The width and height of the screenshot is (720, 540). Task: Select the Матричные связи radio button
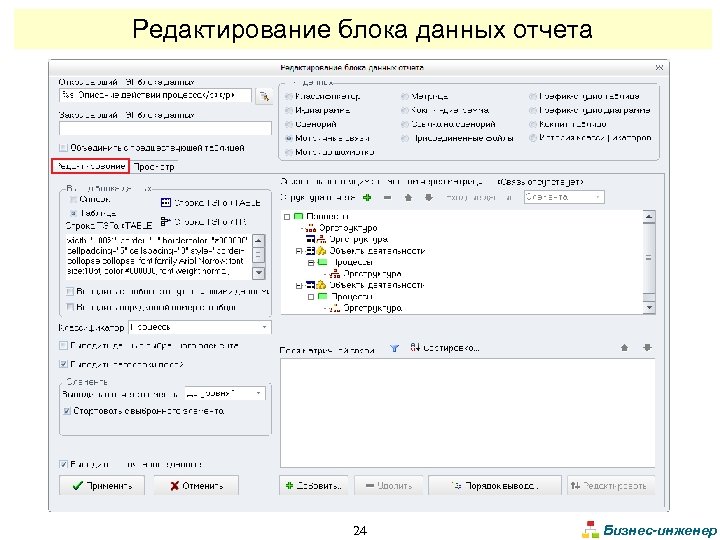click(x=288, y=138)
